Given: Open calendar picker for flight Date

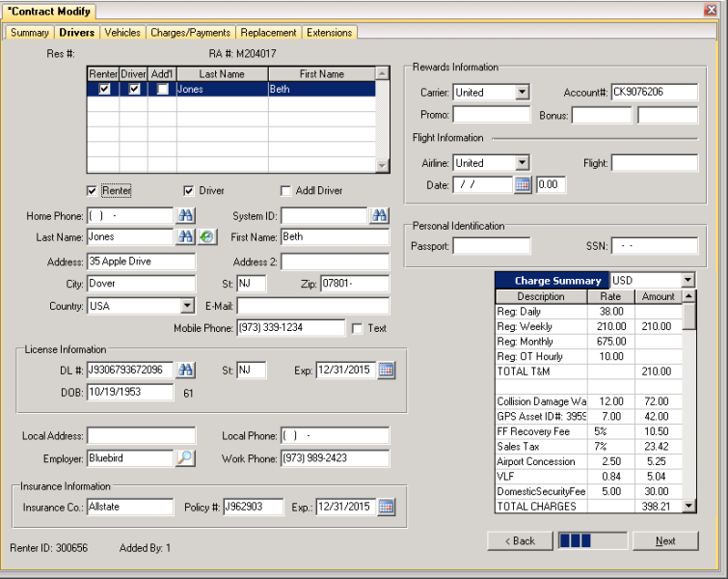Looking at the screenshot, I should pyautogui.click(x=523, y=185).
